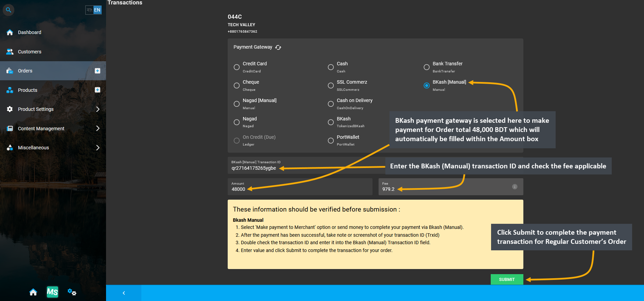Select PortWallet payment gateway
Screen dimensions: 644x301
pos(331,140)
